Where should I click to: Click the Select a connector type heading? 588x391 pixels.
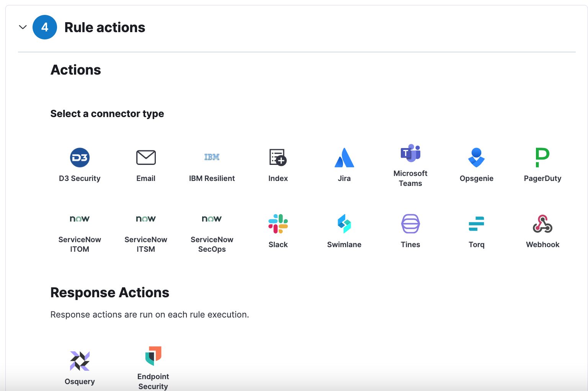click(107, 114)
